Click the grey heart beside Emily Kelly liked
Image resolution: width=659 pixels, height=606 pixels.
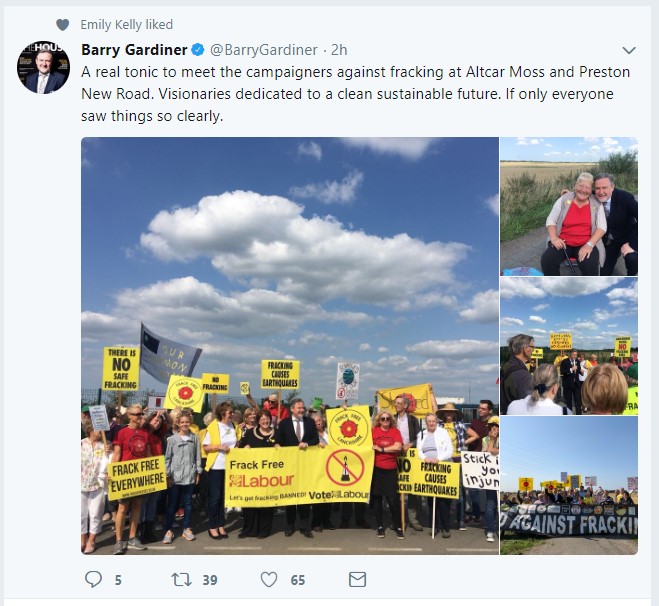[63, 25]
